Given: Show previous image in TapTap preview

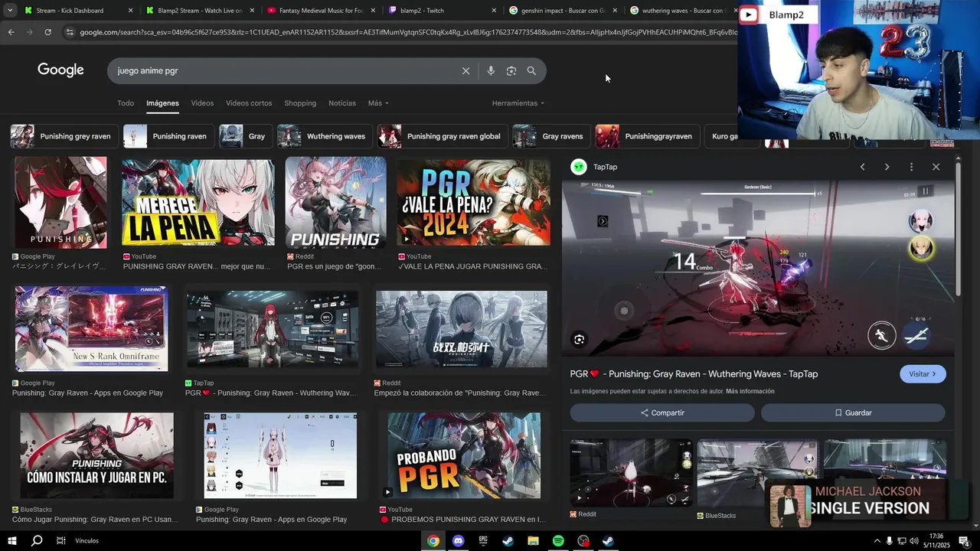Looking at the screenshot, I should click(x=862, y=167).
